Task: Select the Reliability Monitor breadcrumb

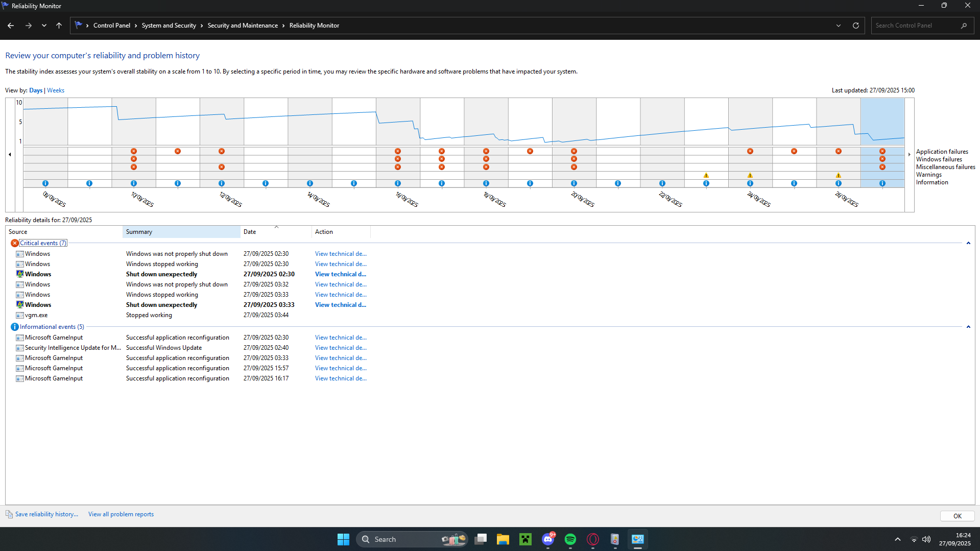Action: coord(314,26)
